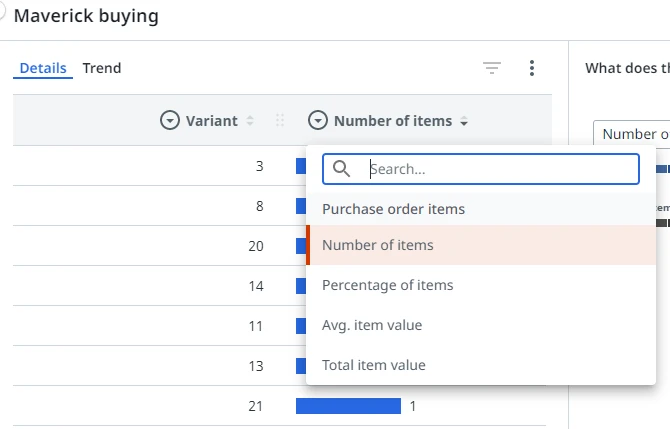Click the Number of items header label

click(393, 121)
